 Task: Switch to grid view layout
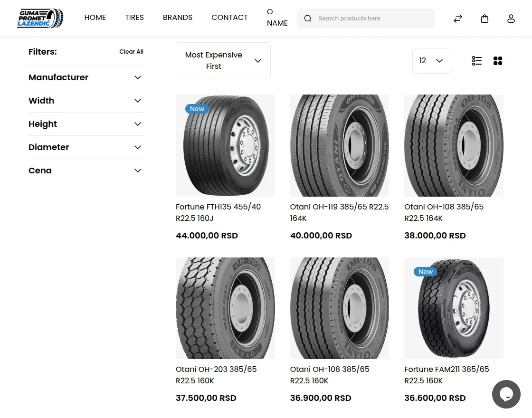[x=498, y=61]
